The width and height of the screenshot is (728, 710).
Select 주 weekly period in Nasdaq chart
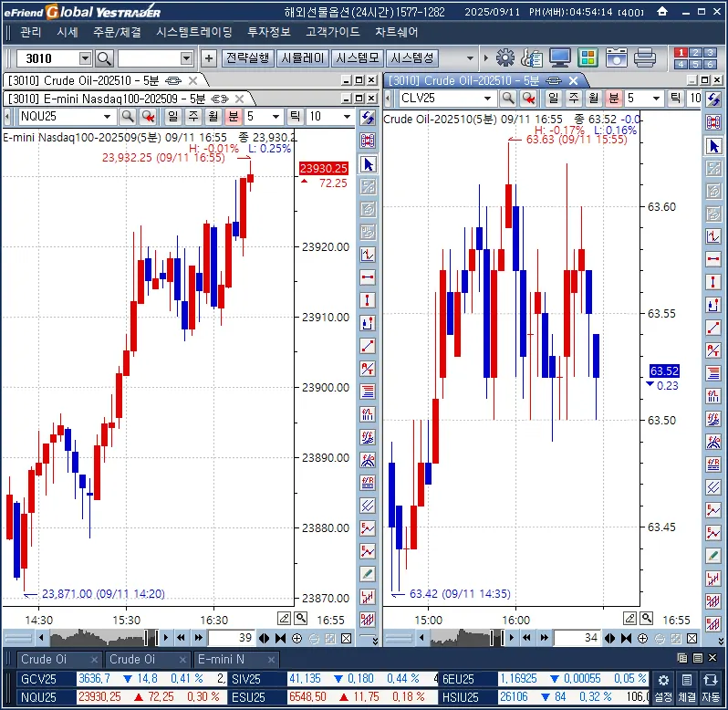point(193,116)
